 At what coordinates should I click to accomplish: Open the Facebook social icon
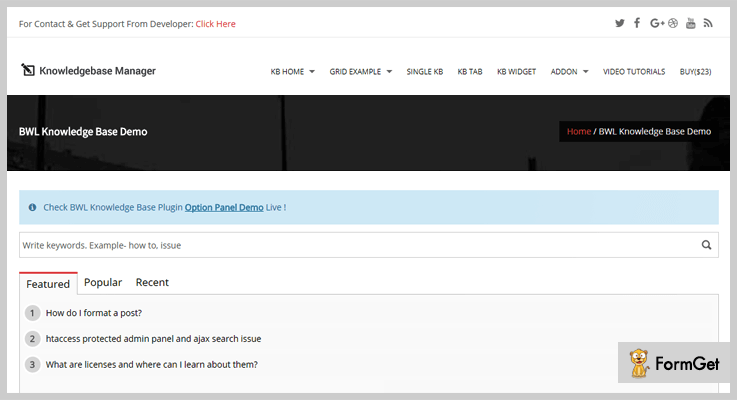point(637,23)
